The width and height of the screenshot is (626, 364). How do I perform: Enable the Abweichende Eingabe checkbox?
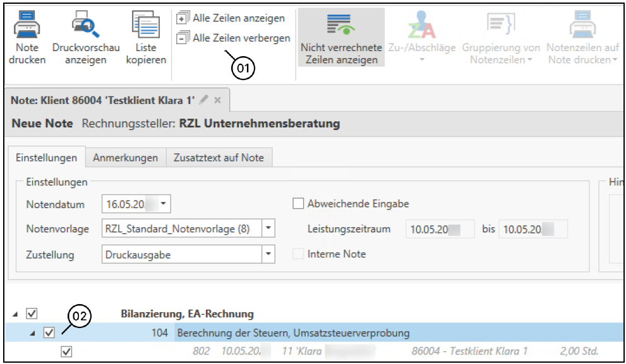pyautogui.click(x=298, y=204)
